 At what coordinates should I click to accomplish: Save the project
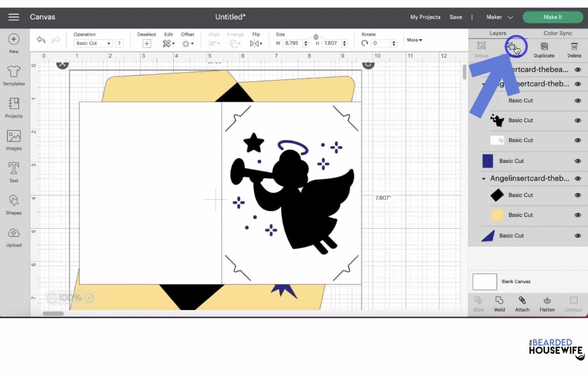(x=456, y=17)
